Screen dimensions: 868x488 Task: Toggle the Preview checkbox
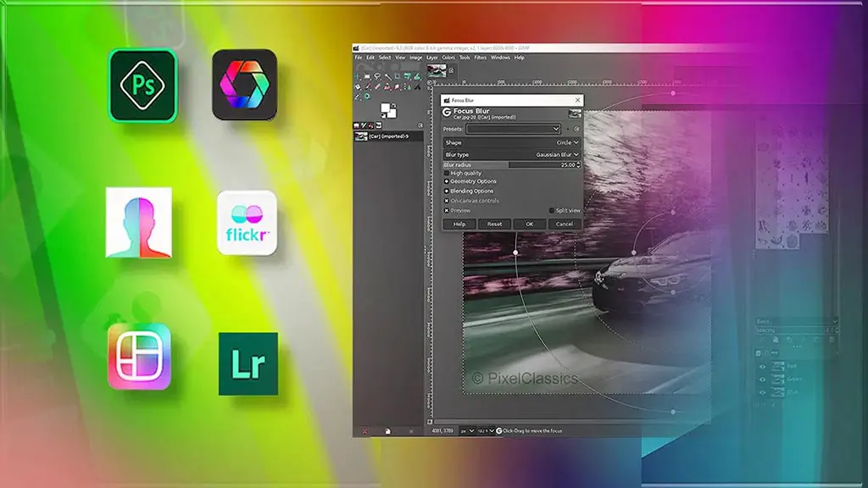point(447,211)
